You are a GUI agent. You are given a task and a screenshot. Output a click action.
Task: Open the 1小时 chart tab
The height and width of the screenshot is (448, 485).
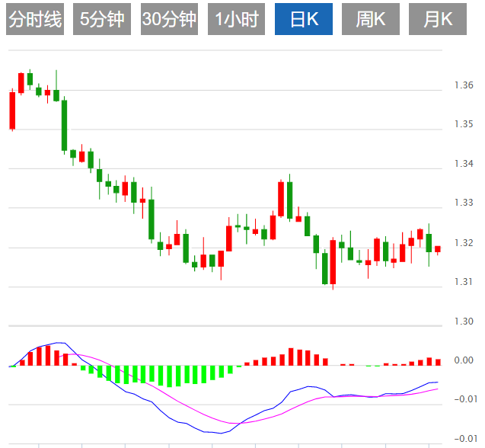click(x=236, y=19)
